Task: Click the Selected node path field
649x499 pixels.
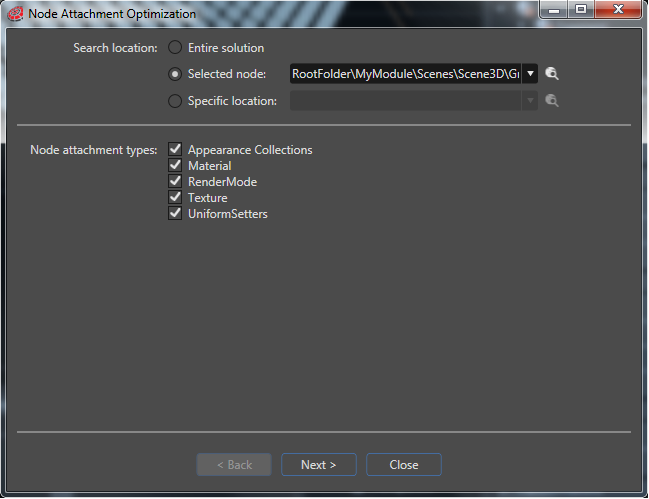Action: [x=406, y=74]
